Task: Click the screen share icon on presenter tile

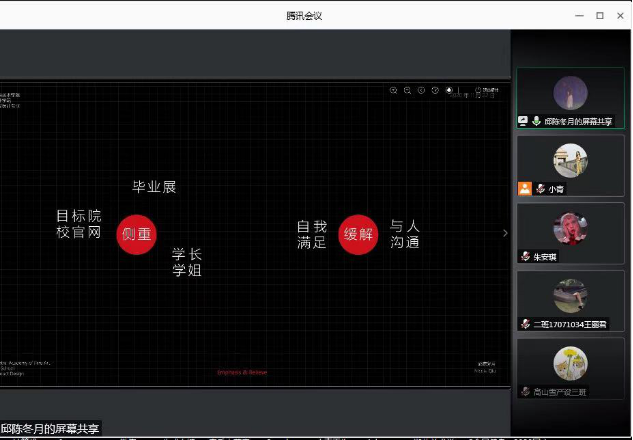Action: coord(523,121)
